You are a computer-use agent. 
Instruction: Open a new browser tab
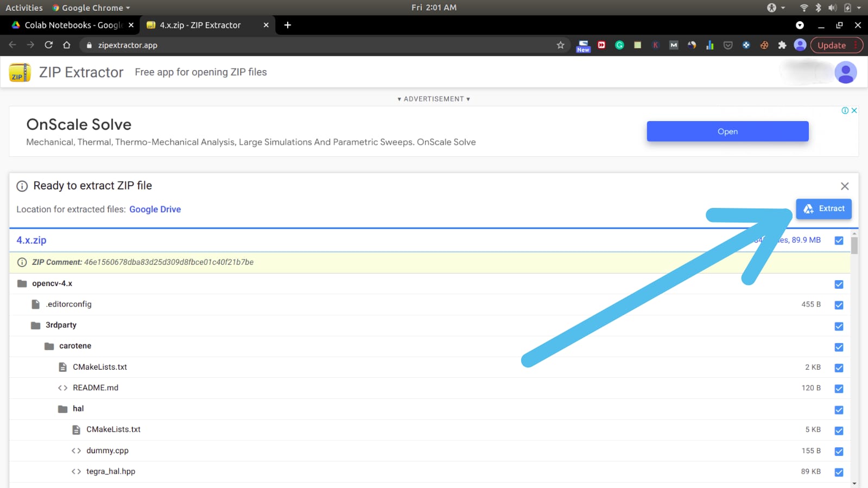point(288,25)
